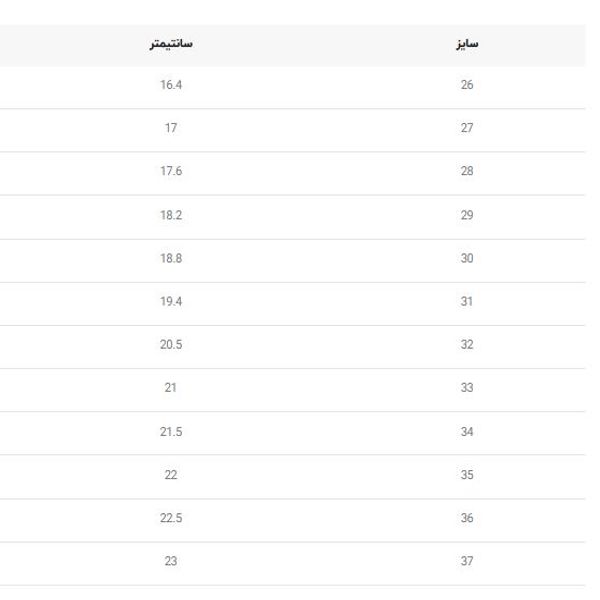Click the 16.4 centimeter value
Image resolution: width=600 pixels, height=600 pixels.
171,85
